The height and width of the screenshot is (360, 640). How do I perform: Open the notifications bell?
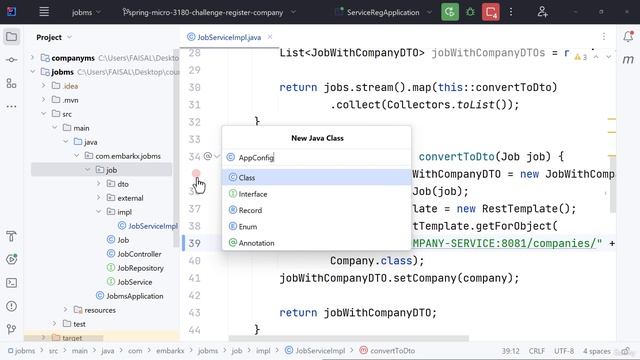628,37
